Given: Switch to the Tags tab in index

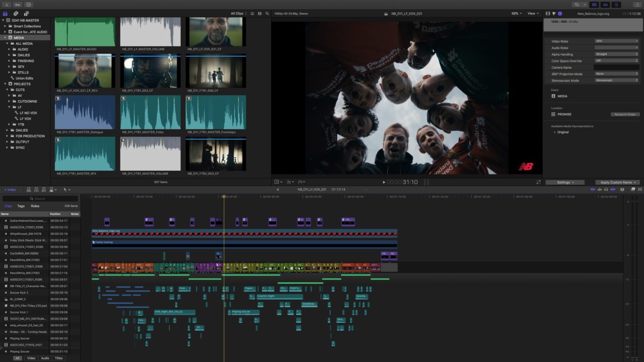Looking at the screenshot, I should click(21, 206).
